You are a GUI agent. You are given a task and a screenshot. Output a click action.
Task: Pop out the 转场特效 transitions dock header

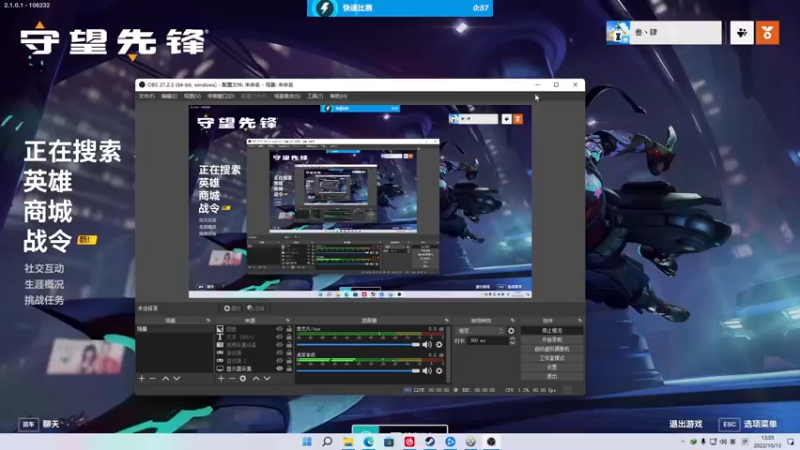(512, 320)
